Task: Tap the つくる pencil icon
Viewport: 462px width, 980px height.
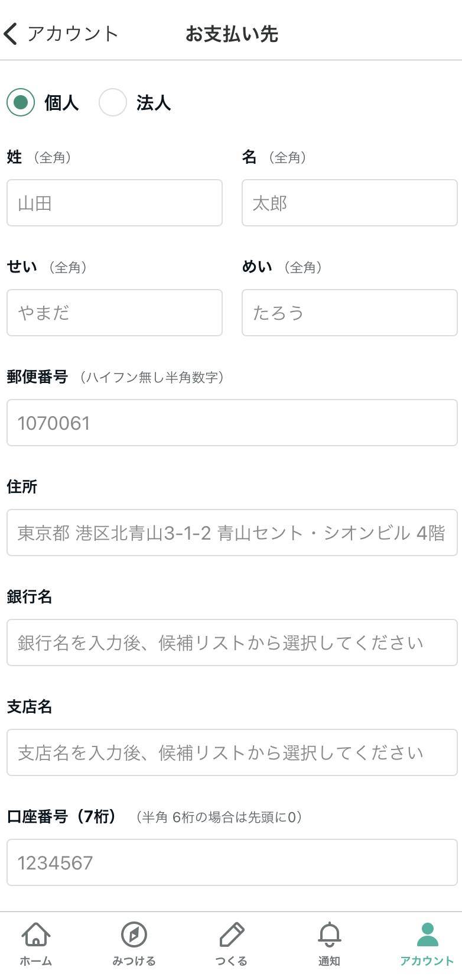Action: click(232, 934)
